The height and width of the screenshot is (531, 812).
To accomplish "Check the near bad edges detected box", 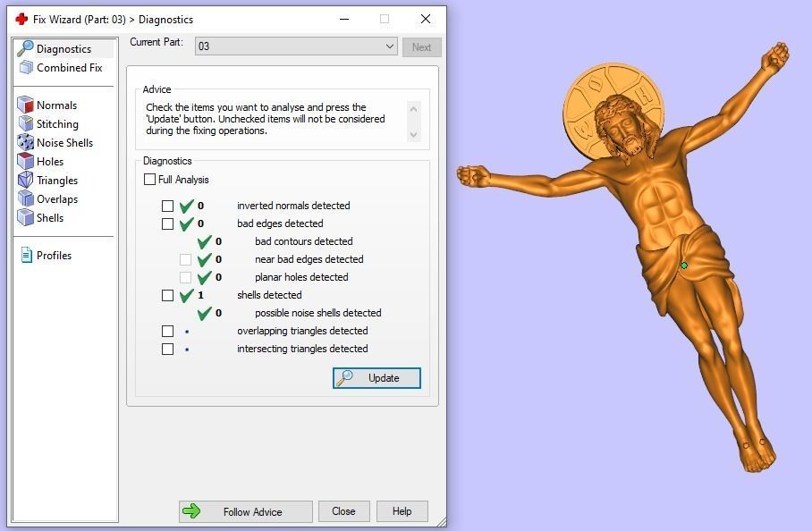I will pyautogui.click(x=185, y=259).
